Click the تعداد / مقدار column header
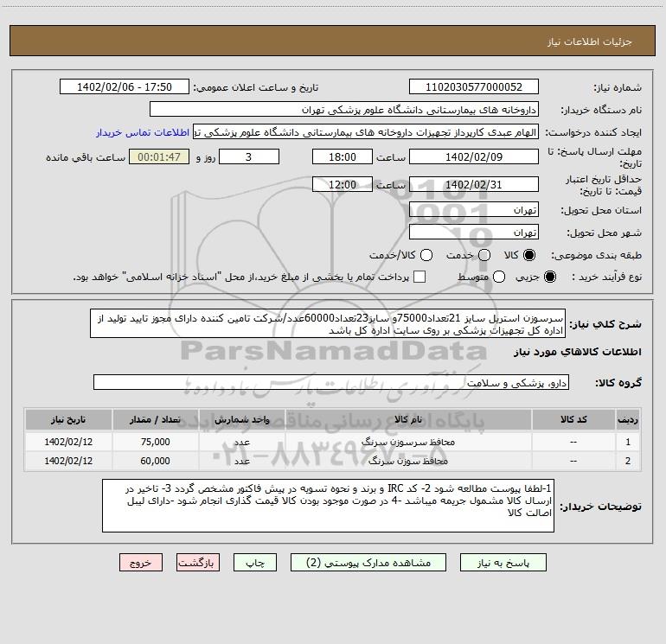Image resolution: width=666 pixels, height=644 pixels. pyautogui.click(x=155, y=419)
